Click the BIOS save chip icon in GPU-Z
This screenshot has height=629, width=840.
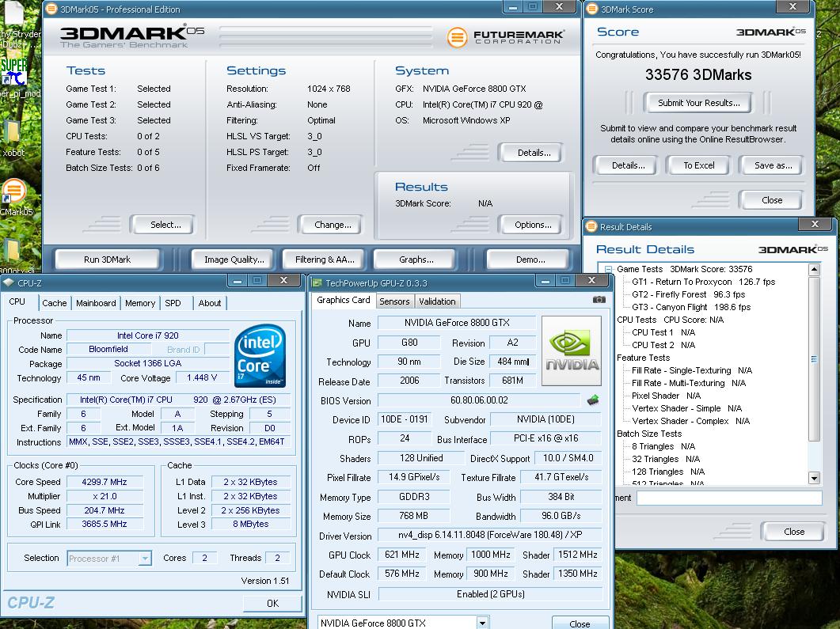pos(592,400)
